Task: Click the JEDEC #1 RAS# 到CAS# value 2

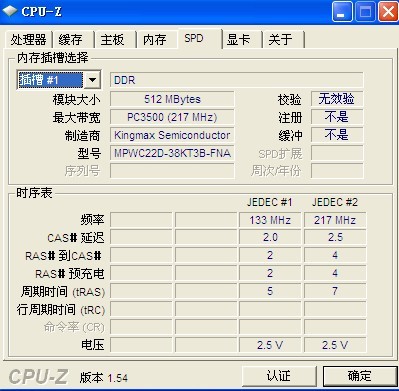Action: [x=270, y=256]
